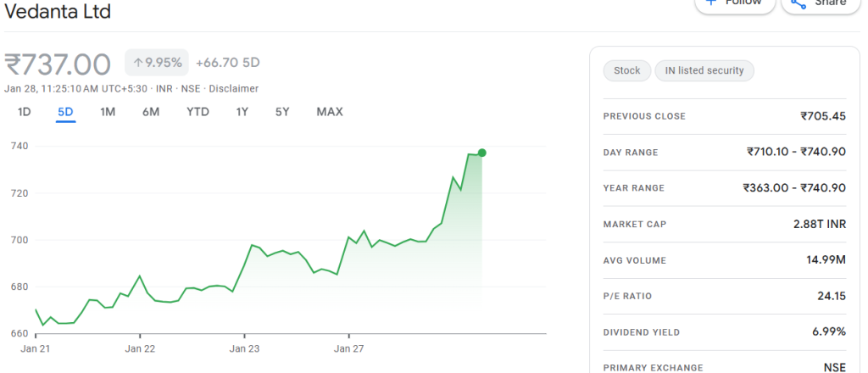Select the 1D time range tab

(x=24, y=113)
